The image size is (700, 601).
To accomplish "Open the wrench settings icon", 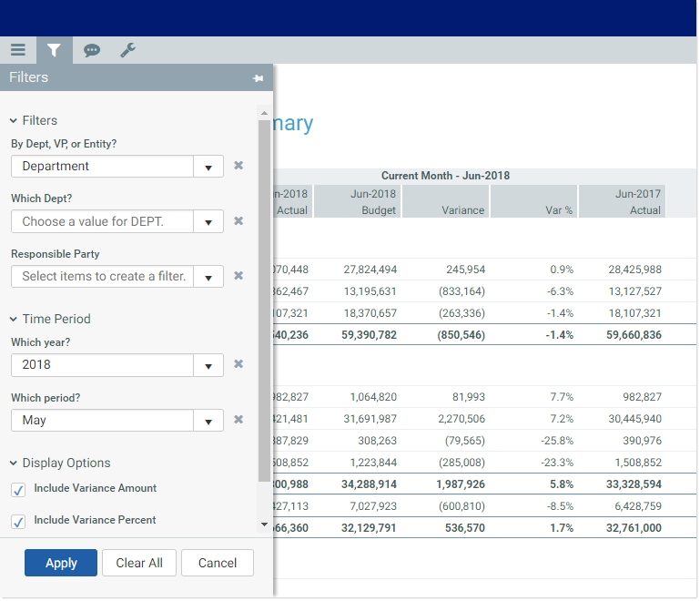I will (x=128, y=50).
